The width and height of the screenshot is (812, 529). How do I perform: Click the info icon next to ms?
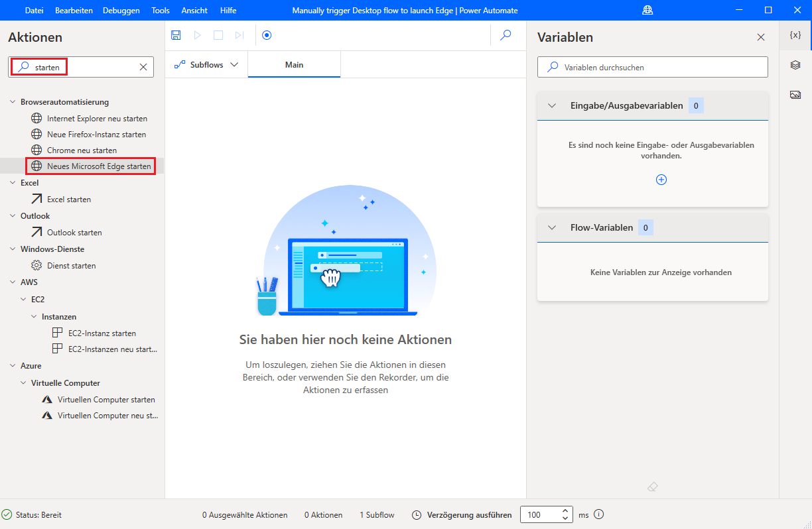599,514
